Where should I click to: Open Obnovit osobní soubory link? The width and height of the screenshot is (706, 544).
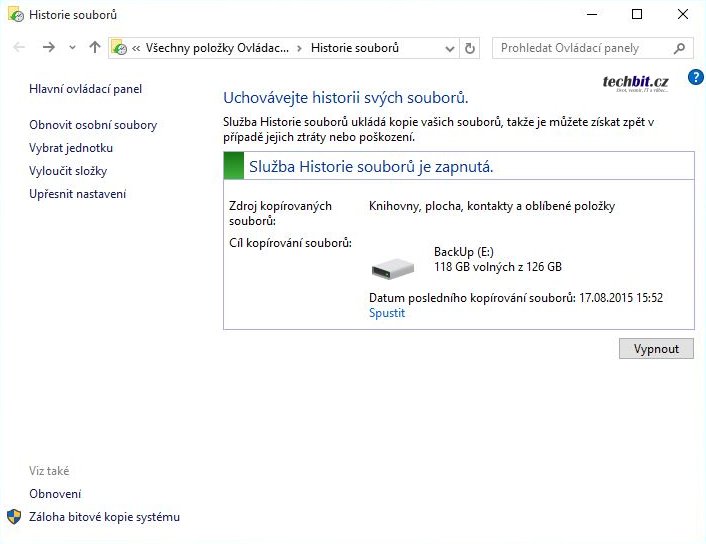[93, 125]
